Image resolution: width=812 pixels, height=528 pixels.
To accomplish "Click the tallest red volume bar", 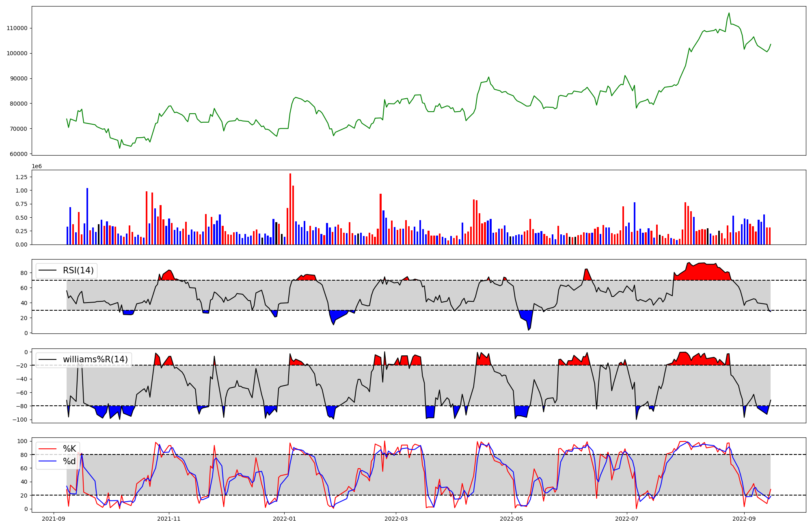I will tap(290, 209).
